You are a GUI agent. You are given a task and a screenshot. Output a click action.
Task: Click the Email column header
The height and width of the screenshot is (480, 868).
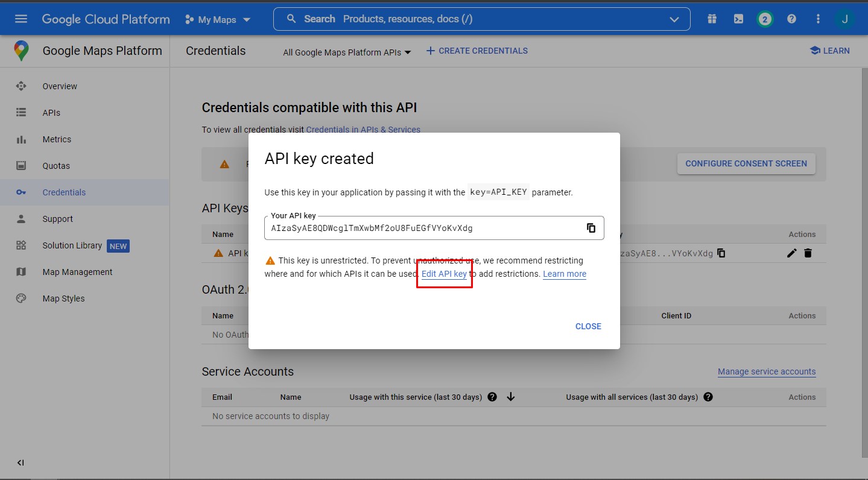point(222,397)
